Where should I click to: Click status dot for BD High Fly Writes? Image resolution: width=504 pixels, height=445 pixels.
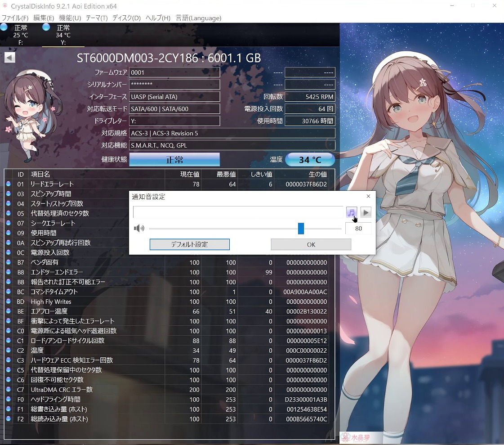[9, 301]
